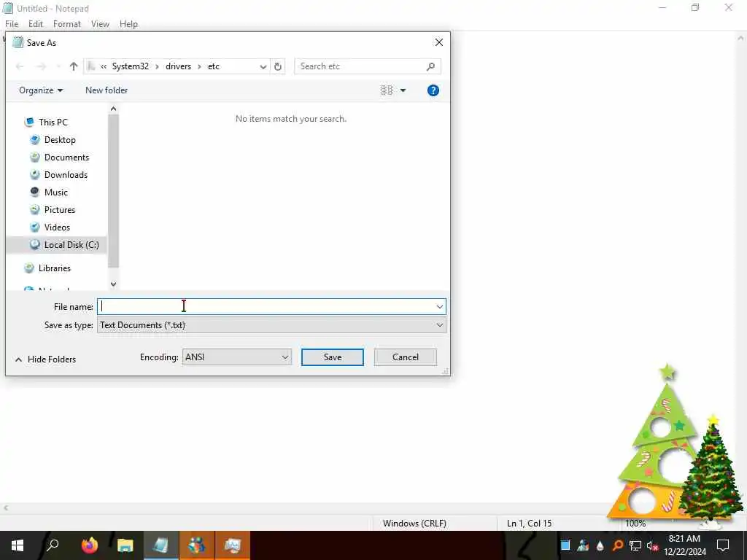Click the Save button
The image size is (747, 560).
pyautogui.click(x=333, y=357)
